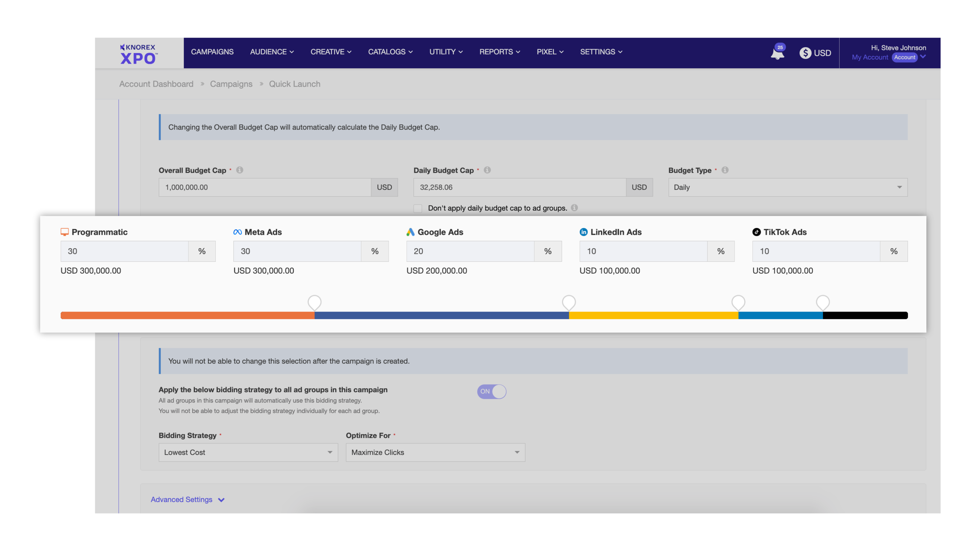Open the Bidding Strategy dropdown
Screen dimensions: 980x551
point(248,452)
